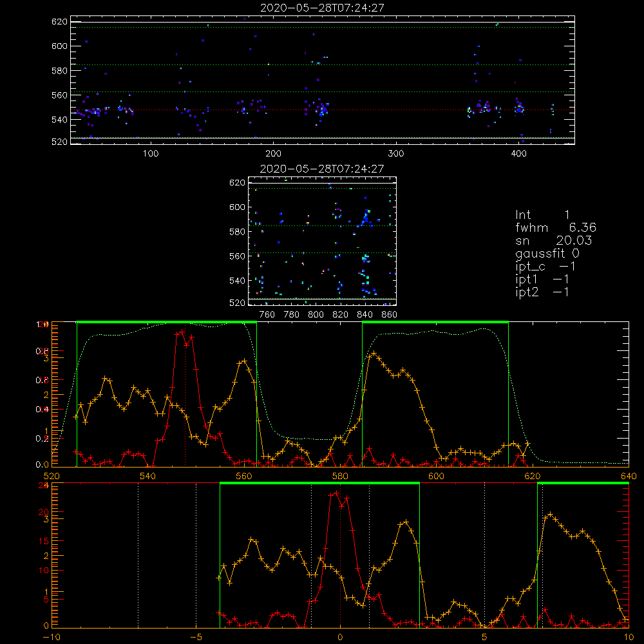Click the red peak top in the third plot

[182, 332]
